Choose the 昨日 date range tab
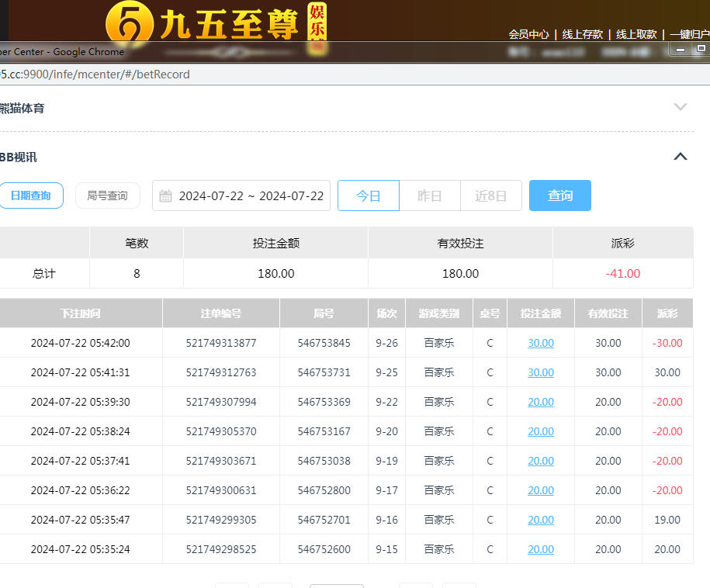Image resolution: width=710 pixels, height=588 pixels. pos(430,195)
